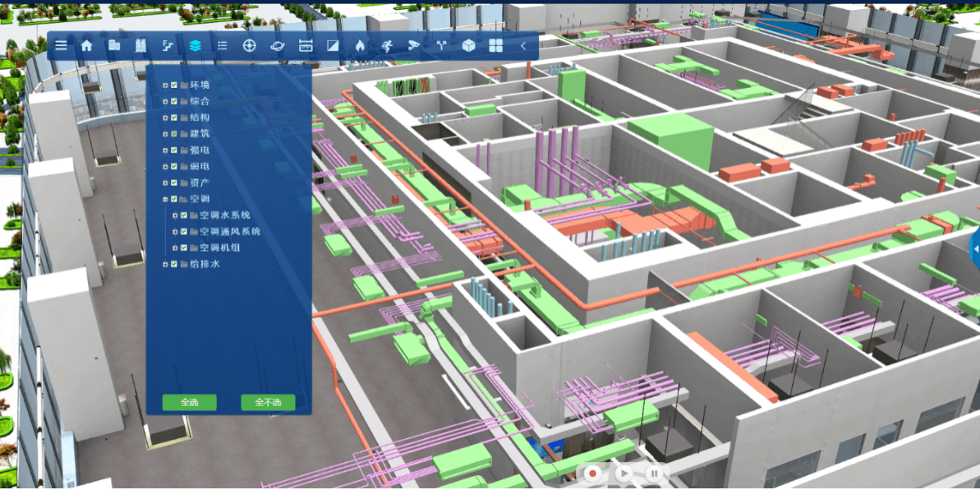This screenshot has width=980, height=490.
Task: Select the 强电 tree label
Action: (x=200, y=150)
